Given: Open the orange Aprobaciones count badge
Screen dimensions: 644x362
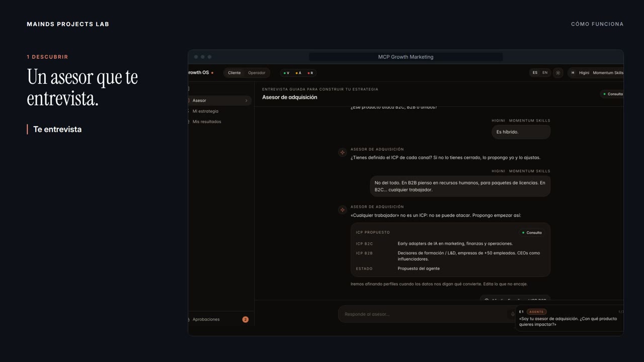Looking at the screenshot, I should (245, 319).
